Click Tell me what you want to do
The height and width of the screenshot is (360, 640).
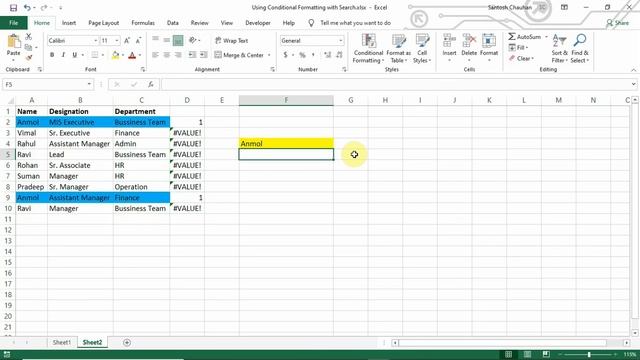[356, 23]
